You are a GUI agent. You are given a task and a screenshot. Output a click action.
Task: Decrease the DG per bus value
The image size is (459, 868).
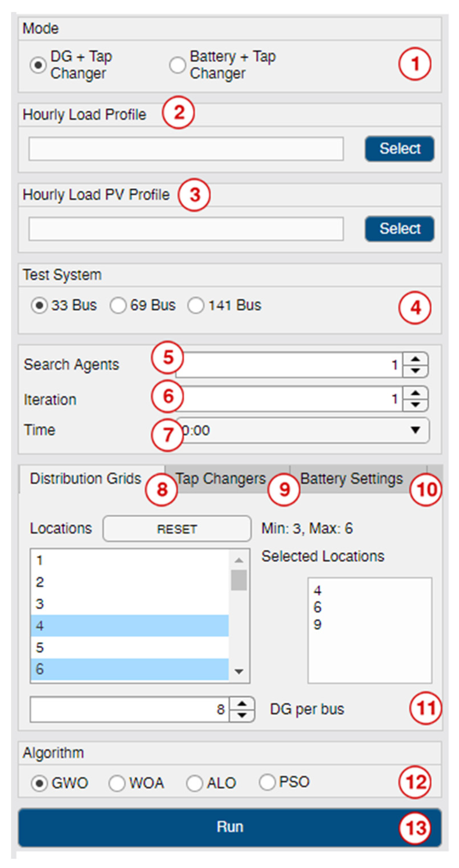[x=242, y=715]
